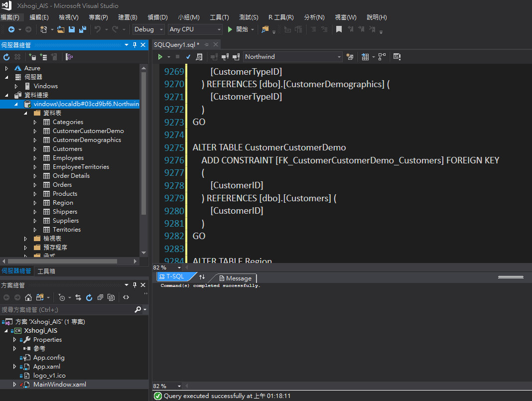Open the 視窗(W) menu

(345, 17)
